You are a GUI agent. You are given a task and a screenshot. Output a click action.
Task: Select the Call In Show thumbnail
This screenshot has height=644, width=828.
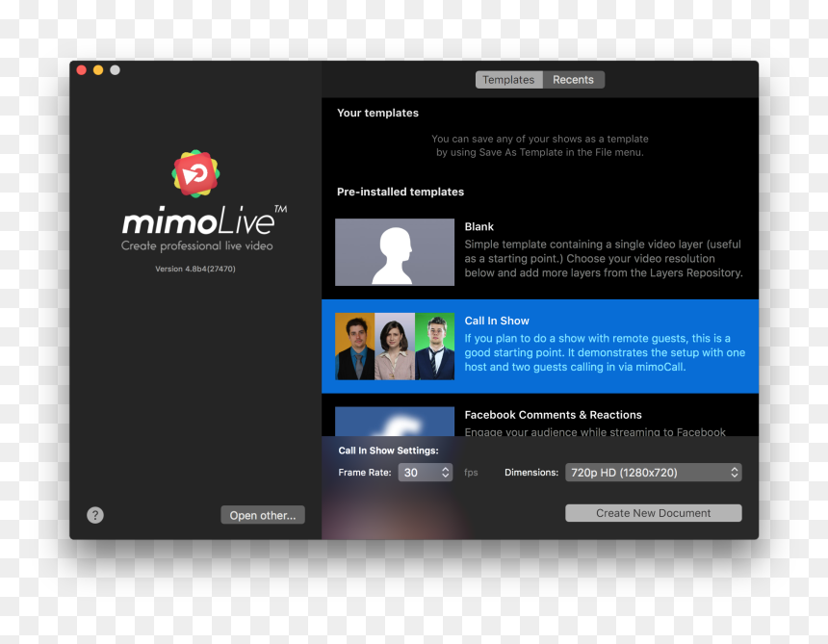coord(395,347)
